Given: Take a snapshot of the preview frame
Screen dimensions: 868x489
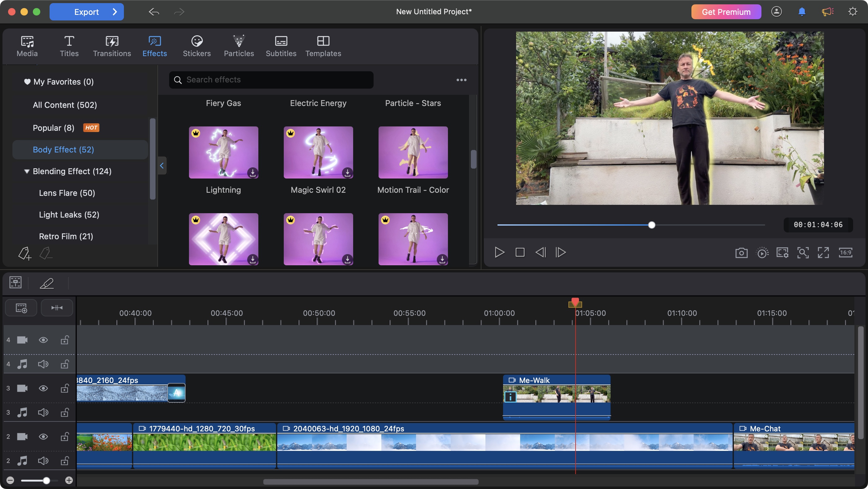Looking at the screenshot, I should point(741,252).
